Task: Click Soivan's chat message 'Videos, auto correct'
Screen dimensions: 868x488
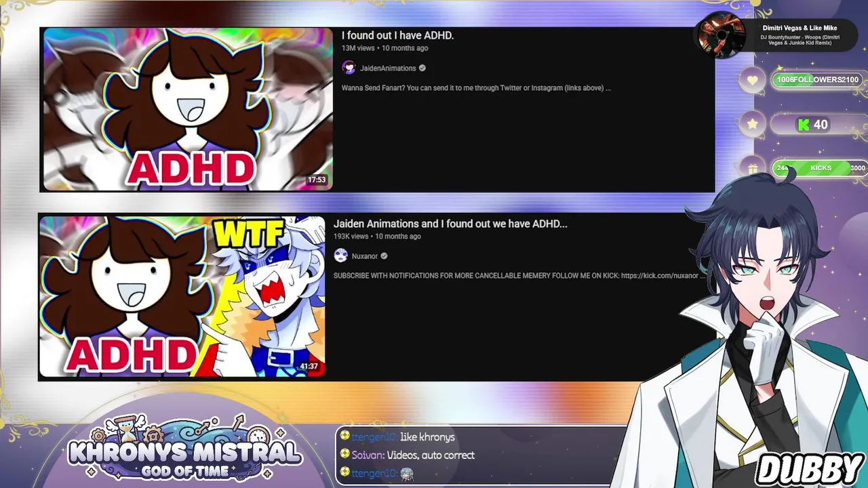Action: 431,455
